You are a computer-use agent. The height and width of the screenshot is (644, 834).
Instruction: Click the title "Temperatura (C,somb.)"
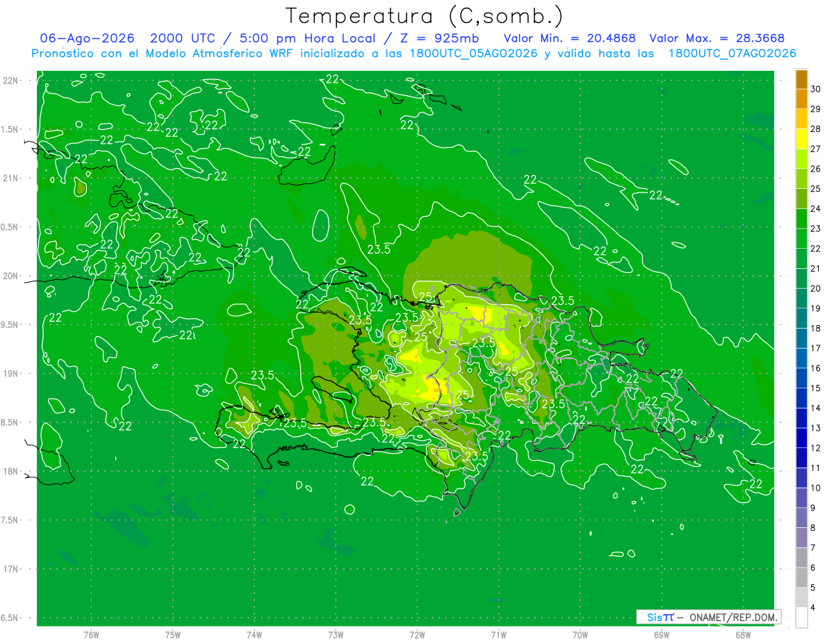424,16
